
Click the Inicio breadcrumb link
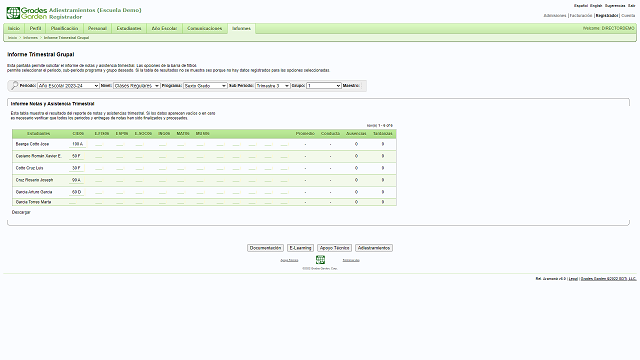tap(13, 38)
